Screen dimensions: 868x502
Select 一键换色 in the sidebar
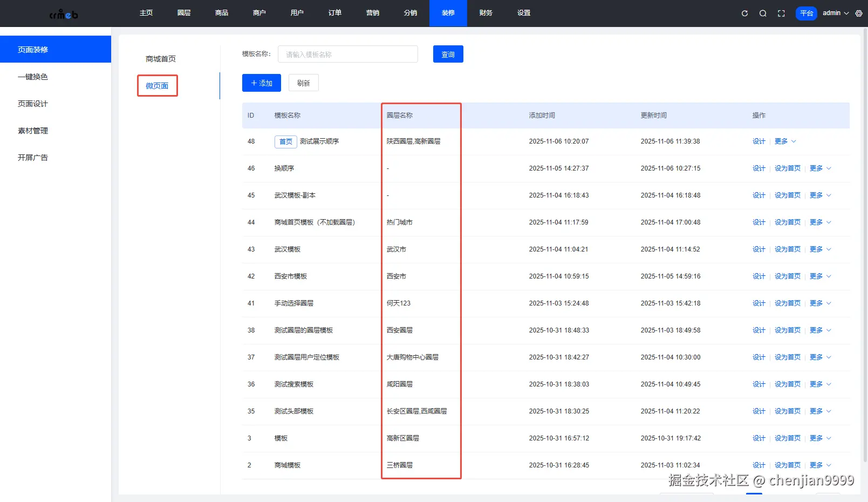pyautogui.click(x=56, y=77)
